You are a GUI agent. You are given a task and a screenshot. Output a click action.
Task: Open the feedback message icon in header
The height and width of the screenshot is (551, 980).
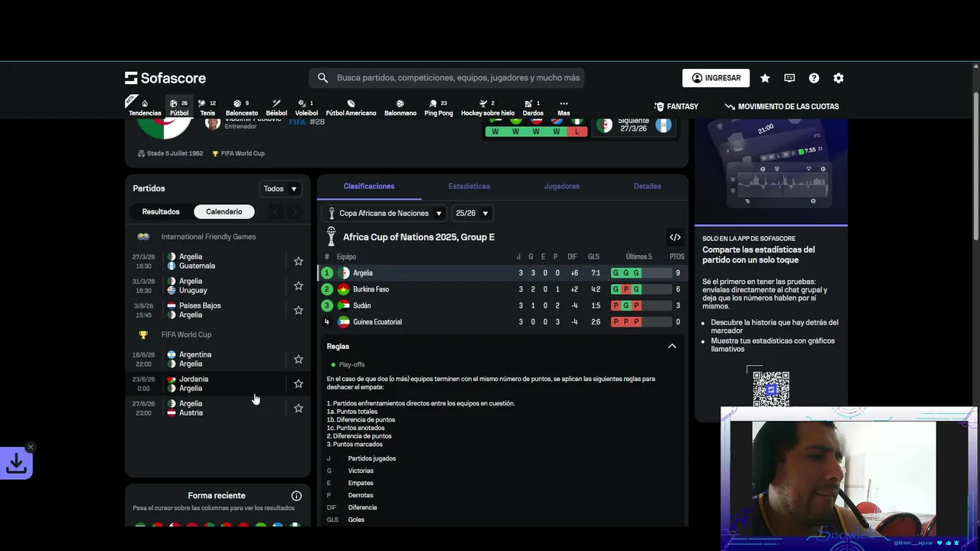point(789,78)
